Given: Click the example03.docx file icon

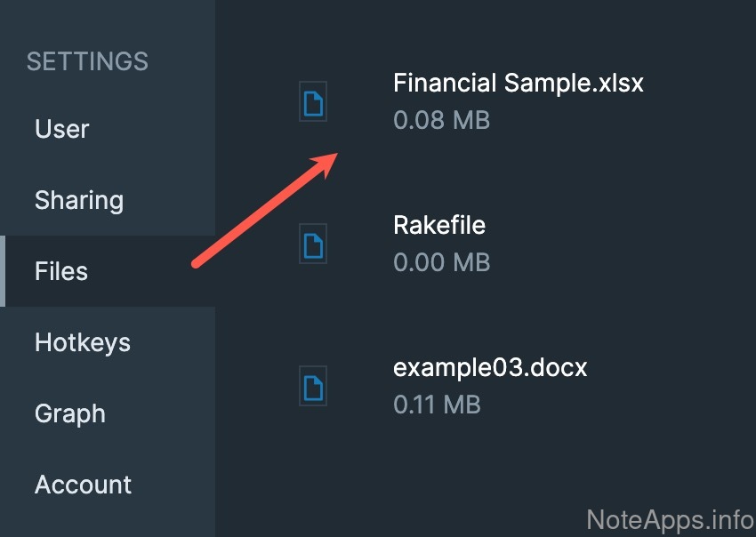Looking at the screenshot, I should point(313,387).
